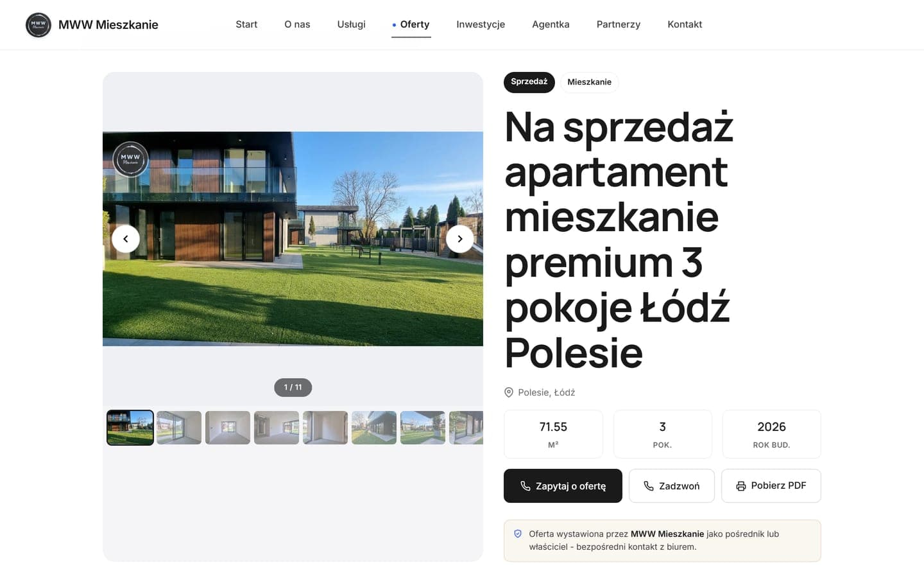
Task: Select the second gallery thumbnail
Action: coord(179,428)
